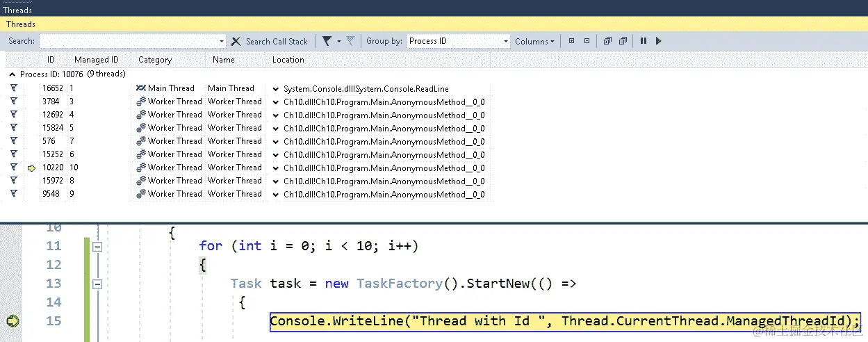Click Worker Thread gear icon for thread 15252
This screenshot has width=868, height=342.
(x=141, y=154)
